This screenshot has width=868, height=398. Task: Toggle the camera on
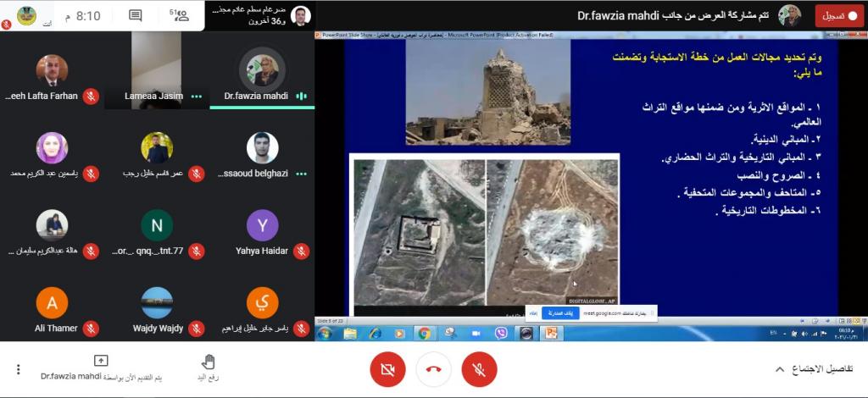388,370
